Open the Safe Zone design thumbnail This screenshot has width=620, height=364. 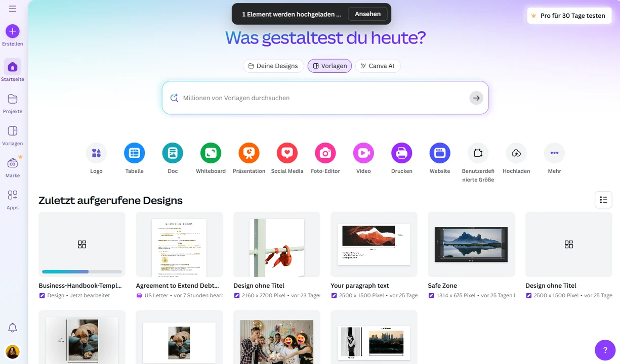[471, 244]
